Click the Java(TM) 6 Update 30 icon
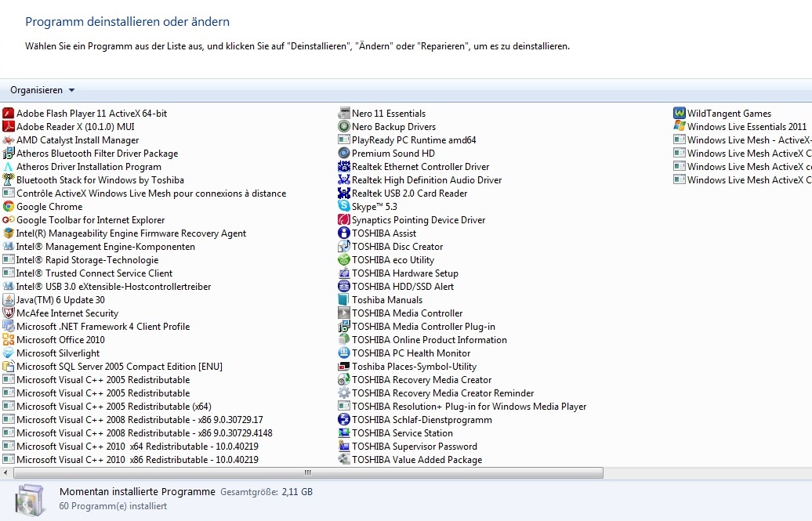 (x=9, y=300)
